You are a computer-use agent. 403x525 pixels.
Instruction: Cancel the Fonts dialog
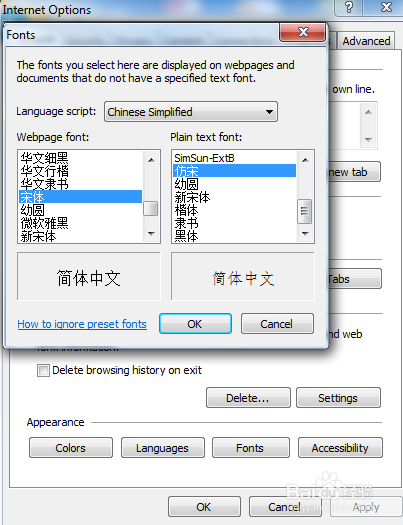[x=277, y=324]
